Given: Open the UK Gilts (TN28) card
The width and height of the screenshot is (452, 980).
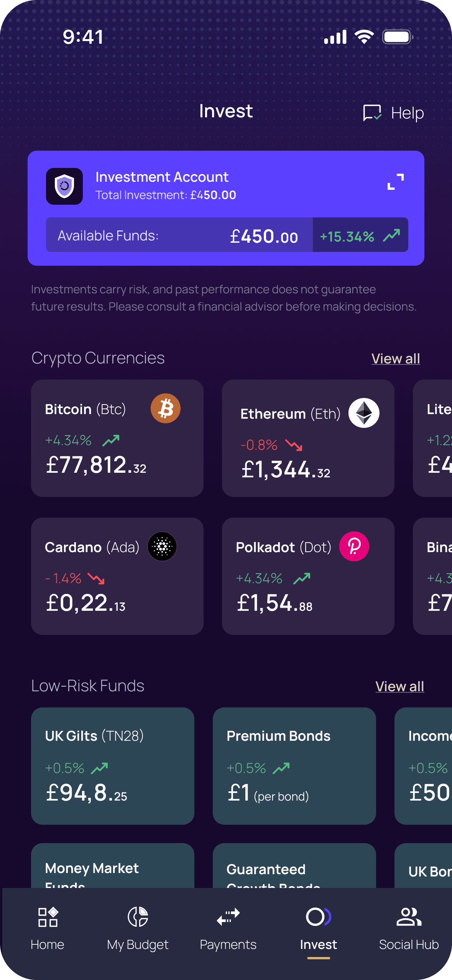Looking at the screenshot, I should [113, 766].
